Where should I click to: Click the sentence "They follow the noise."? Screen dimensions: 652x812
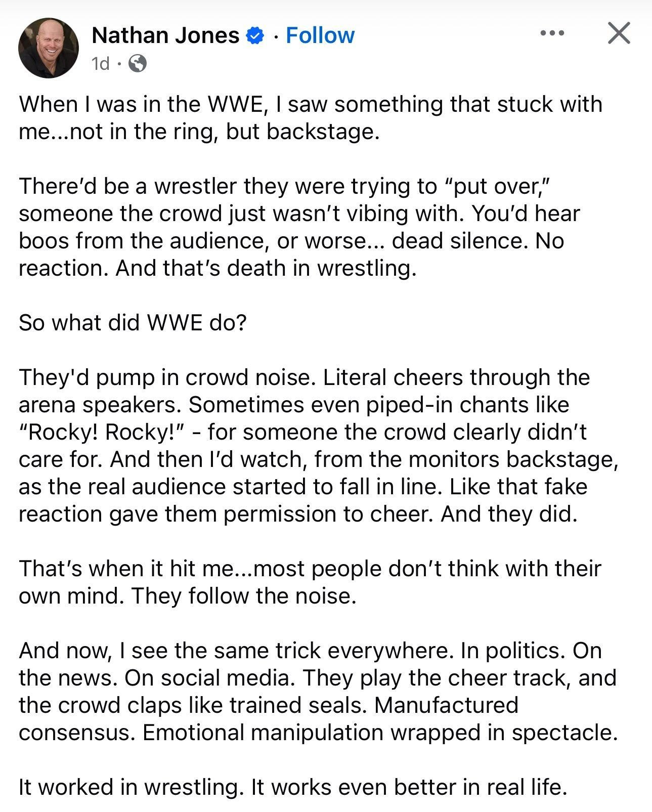pyautogui.click(x=244, y=595)
